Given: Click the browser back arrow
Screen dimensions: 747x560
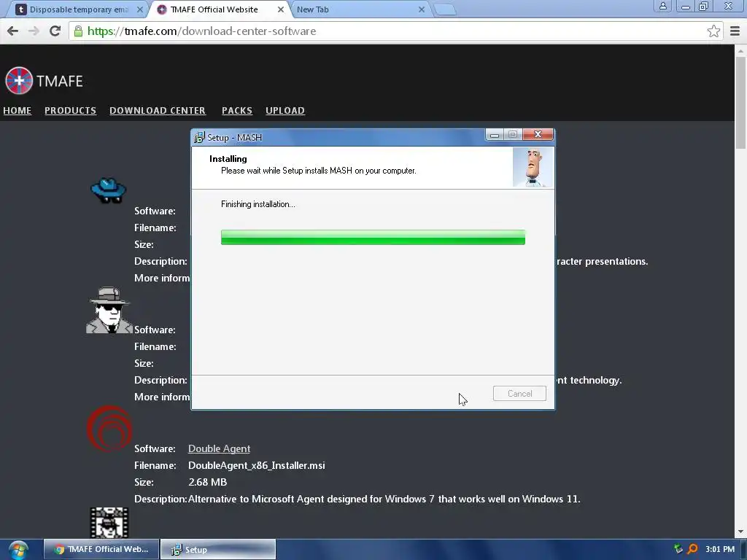Looking at the screenshot, I should [x=13, y=31].
